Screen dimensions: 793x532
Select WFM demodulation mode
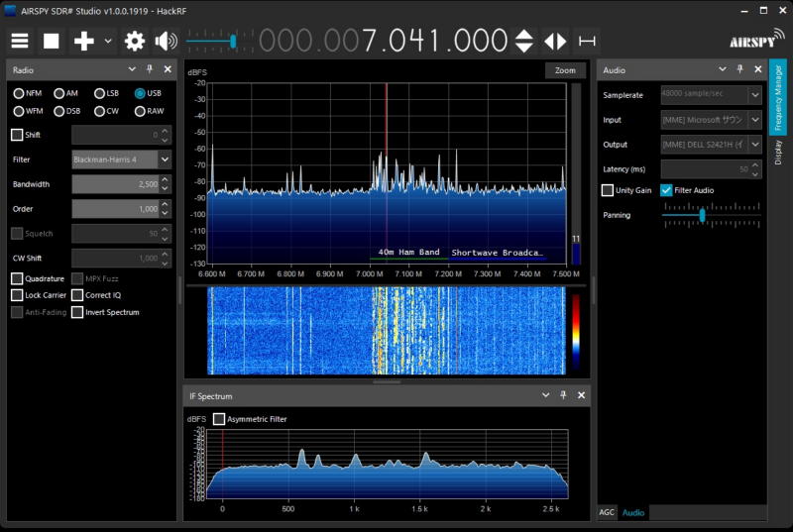(29, 111)
